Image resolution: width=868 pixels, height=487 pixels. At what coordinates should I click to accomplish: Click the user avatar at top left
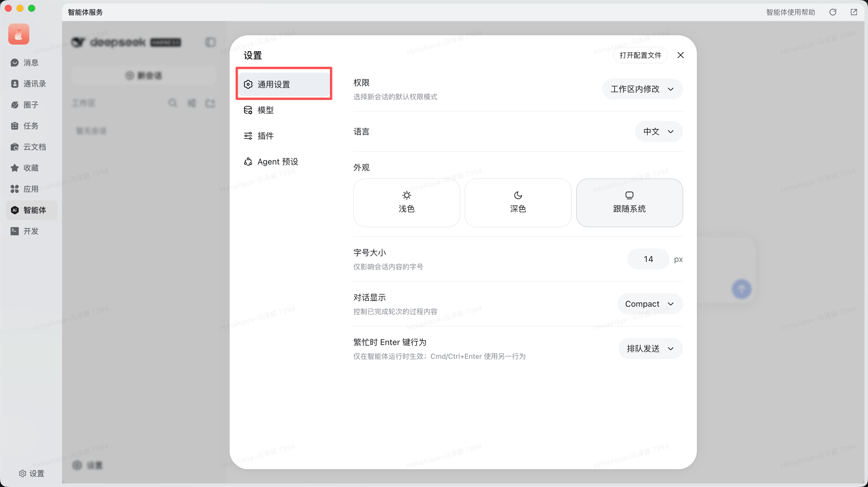pos(19,34)
